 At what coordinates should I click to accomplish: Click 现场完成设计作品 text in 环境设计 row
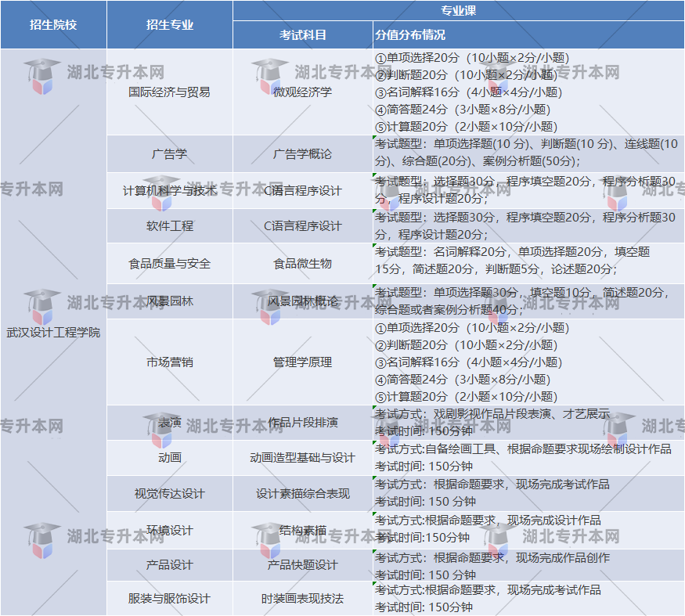coord(554,521)
